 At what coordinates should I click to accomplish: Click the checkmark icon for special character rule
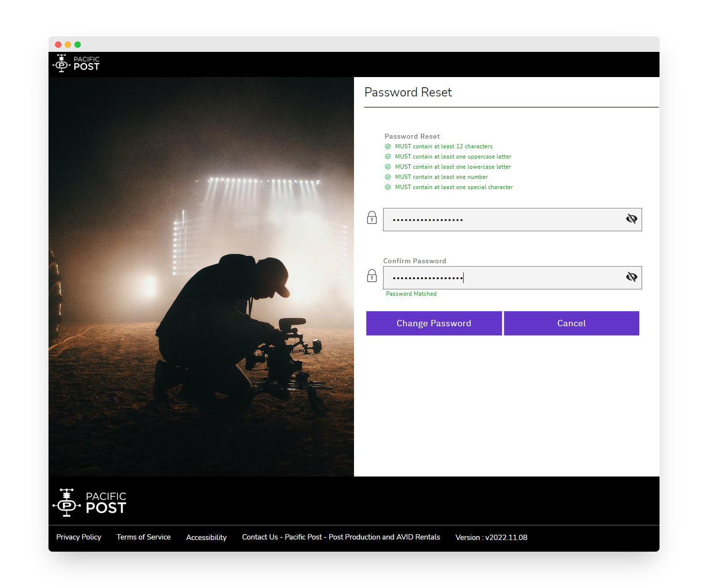tap(388, 187)
